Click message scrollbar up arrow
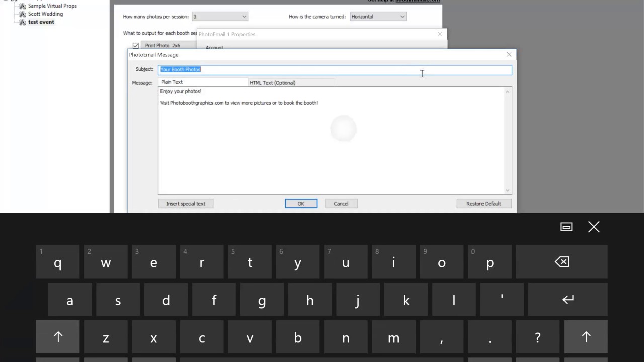Viewport: 644px width, 362px height. (508, 92)
